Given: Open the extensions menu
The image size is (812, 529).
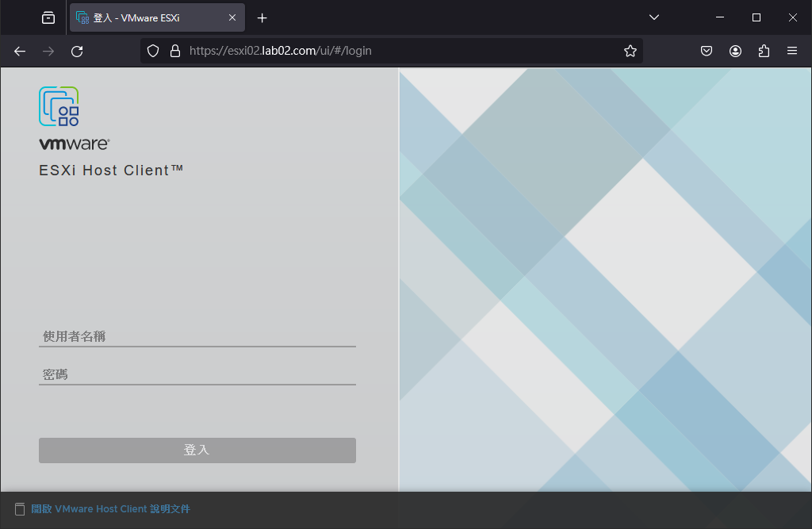Looking at the screenshot, I should pyautogui.click(x=764, y=51).
